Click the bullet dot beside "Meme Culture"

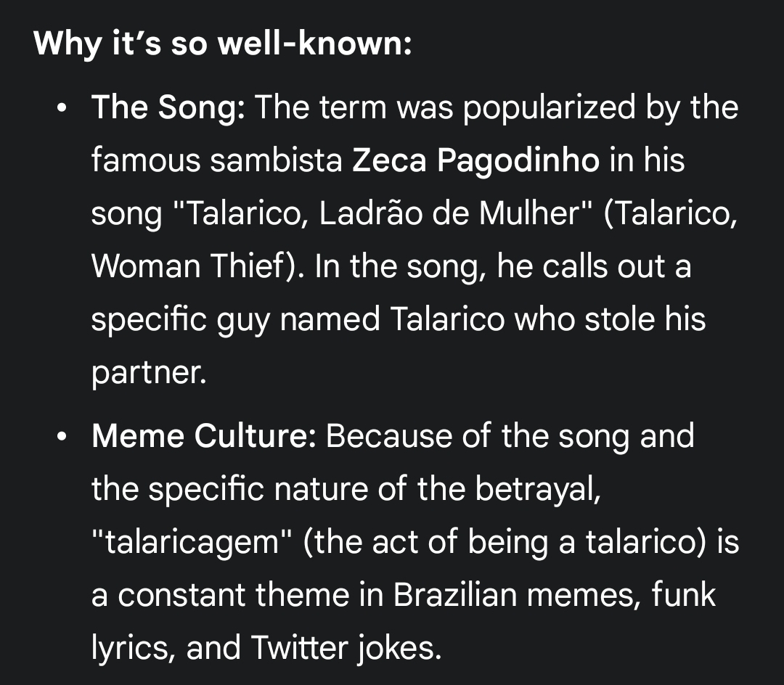[x=64, y=438]
